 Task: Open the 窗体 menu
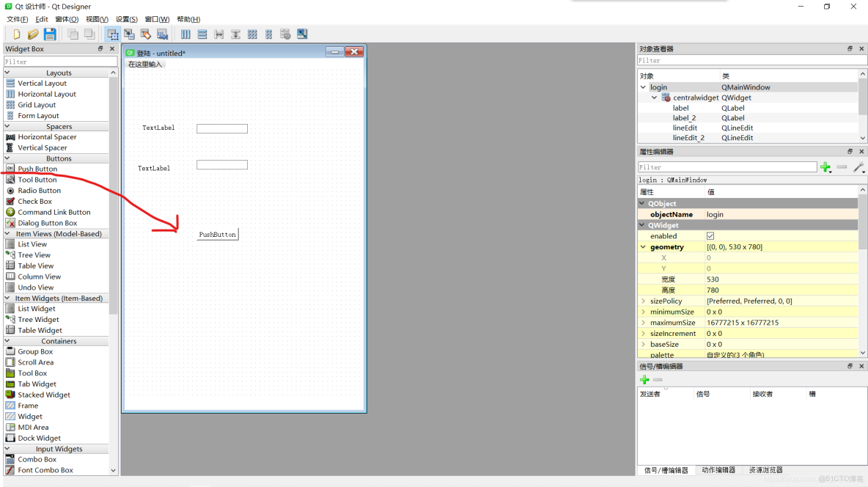[x=65, y=19]
